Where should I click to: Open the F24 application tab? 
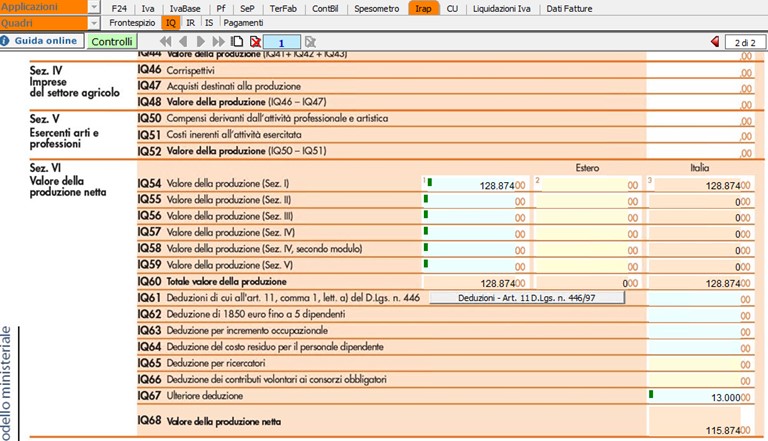pyautogui.click(x=119, y=8)
